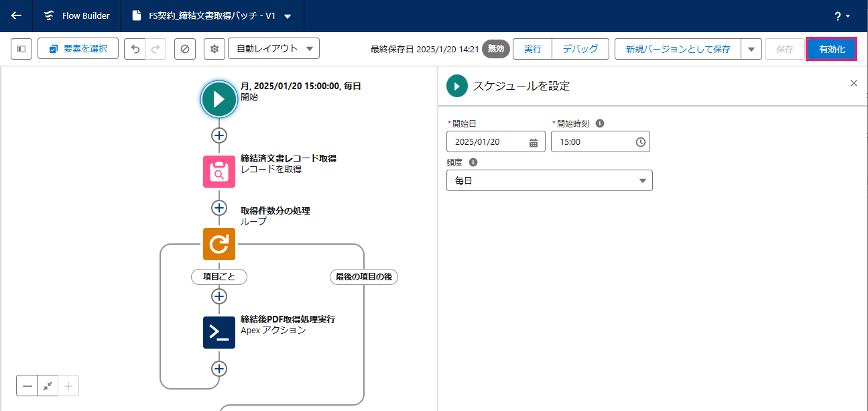This screenshot has width=868, height=411.
Task: Click the 最終保存日 timestamp text
Action: pos(425,49)
